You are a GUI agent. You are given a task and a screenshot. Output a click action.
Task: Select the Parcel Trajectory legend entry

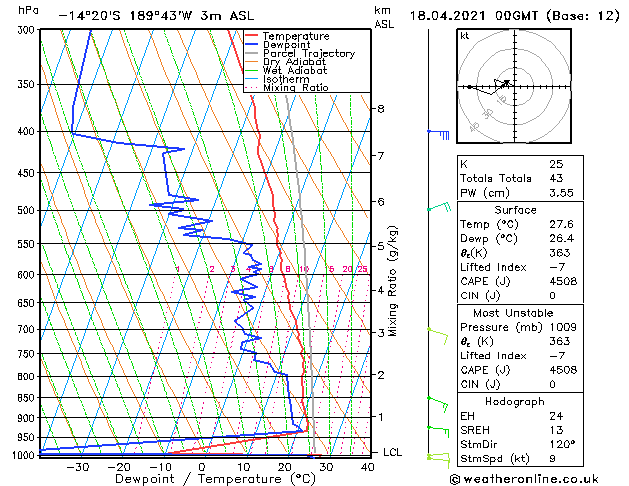tap(308, 54)
